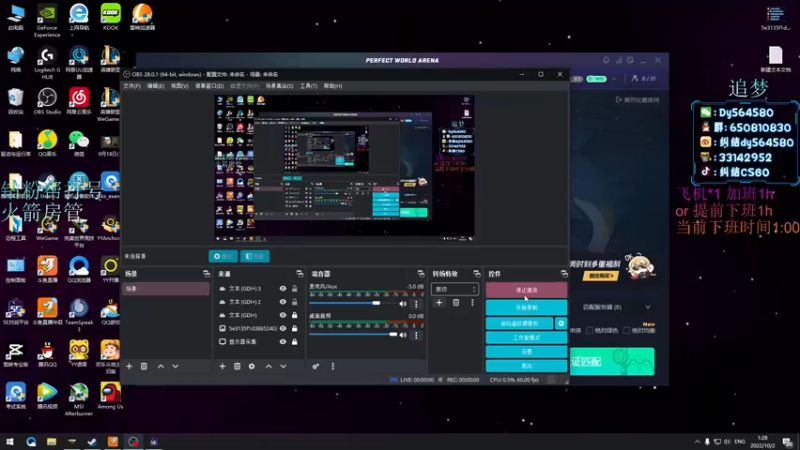Open the 帮助(H) menu

pos(333,86)
